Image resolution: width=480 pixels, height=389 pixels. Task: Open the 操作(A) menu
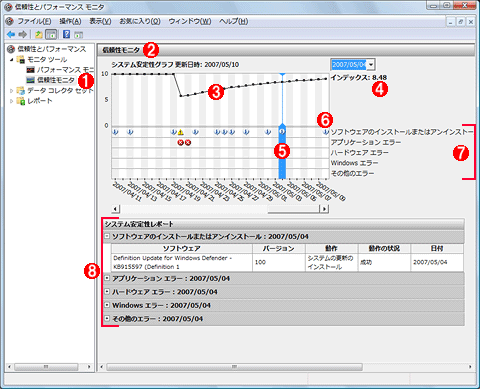point(70,21)
